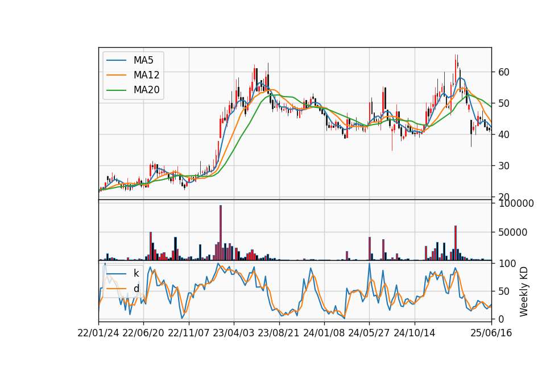Click the 23/08/21 date tick label
546x392 pixels.
pos(279,333)
